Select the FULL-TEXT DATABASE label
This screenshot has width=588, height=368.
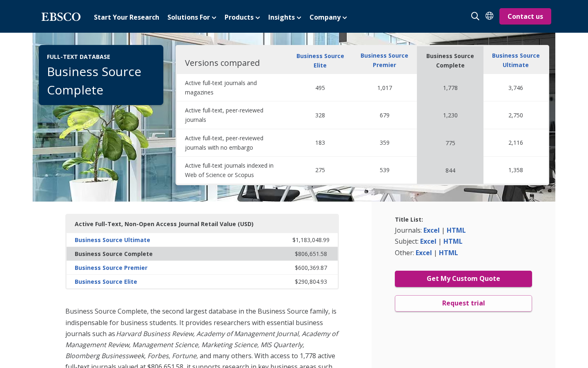[78, 57]
